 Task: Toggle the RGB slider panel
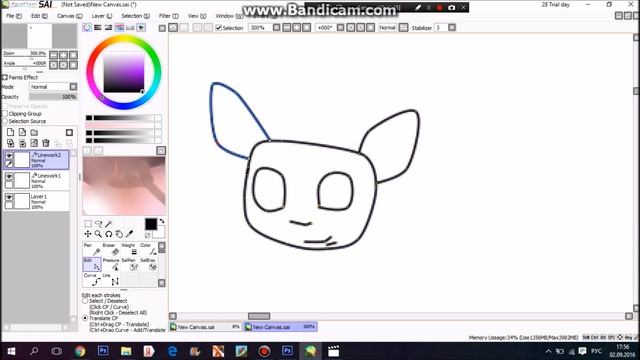(x=98, y=27)
